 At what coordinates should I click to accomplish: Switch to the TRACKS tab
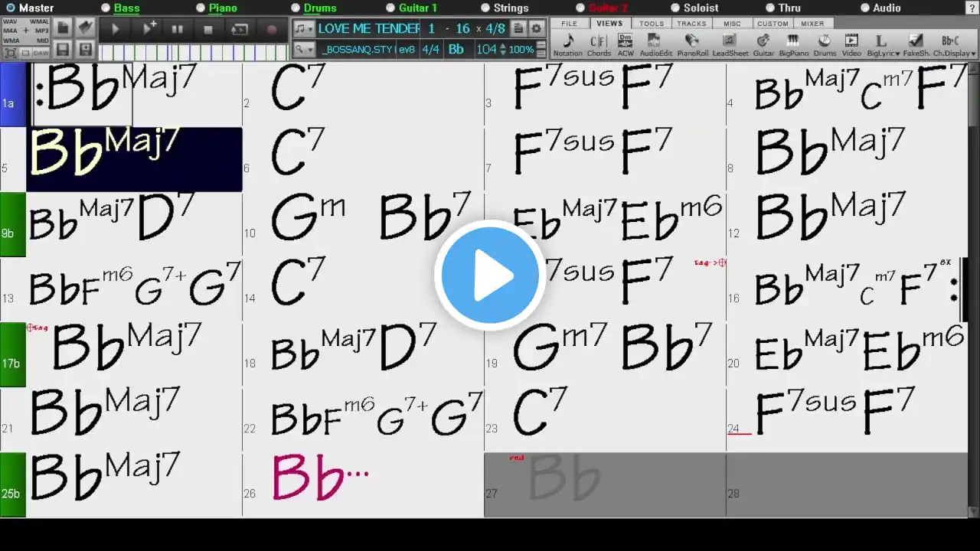click(691, 24)
